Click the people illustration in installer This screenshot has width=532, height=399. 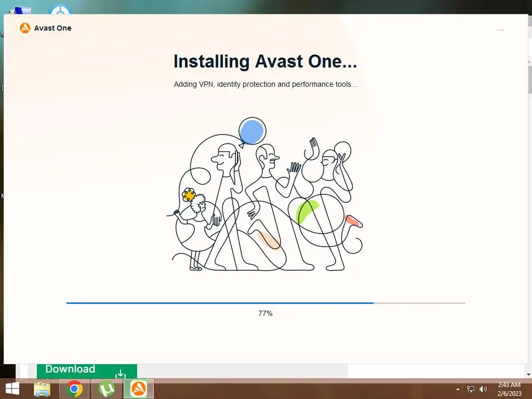pyautogui.click(x=265, y=194)
